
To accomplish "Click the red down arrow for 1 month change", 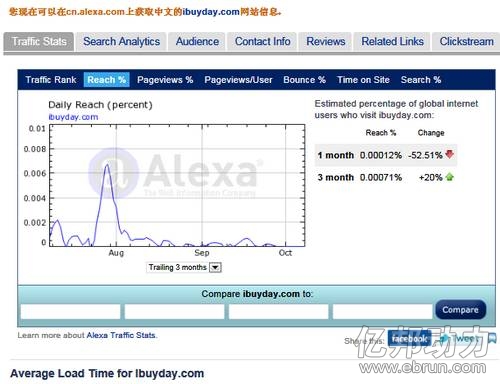I will 449,154.
